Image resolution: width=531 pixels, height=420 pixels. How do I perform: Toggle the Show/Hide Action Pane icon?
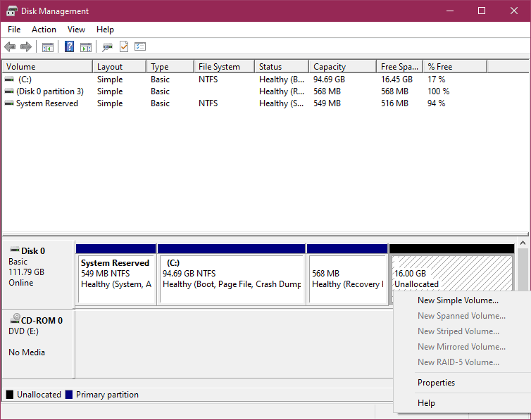pos(86,47)
